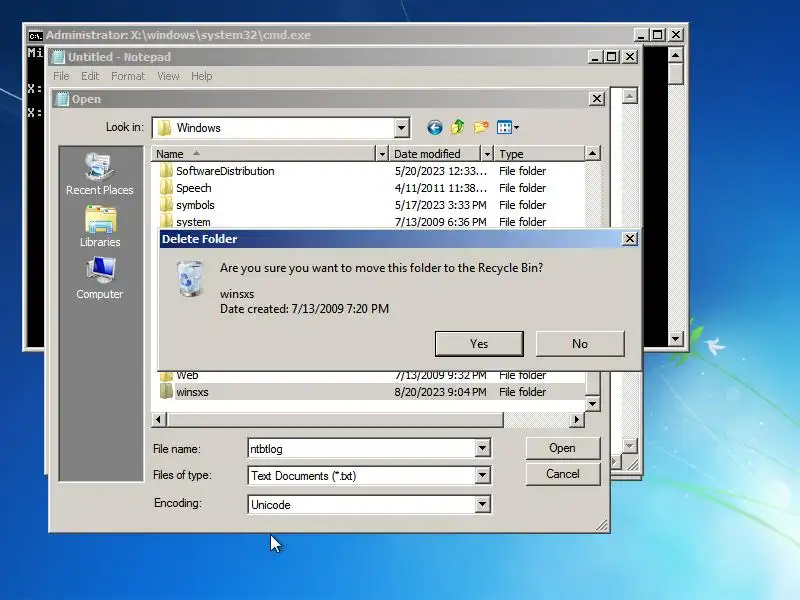Click the Open dialog title icon
The image size is (800, 600).
(62, 99)
